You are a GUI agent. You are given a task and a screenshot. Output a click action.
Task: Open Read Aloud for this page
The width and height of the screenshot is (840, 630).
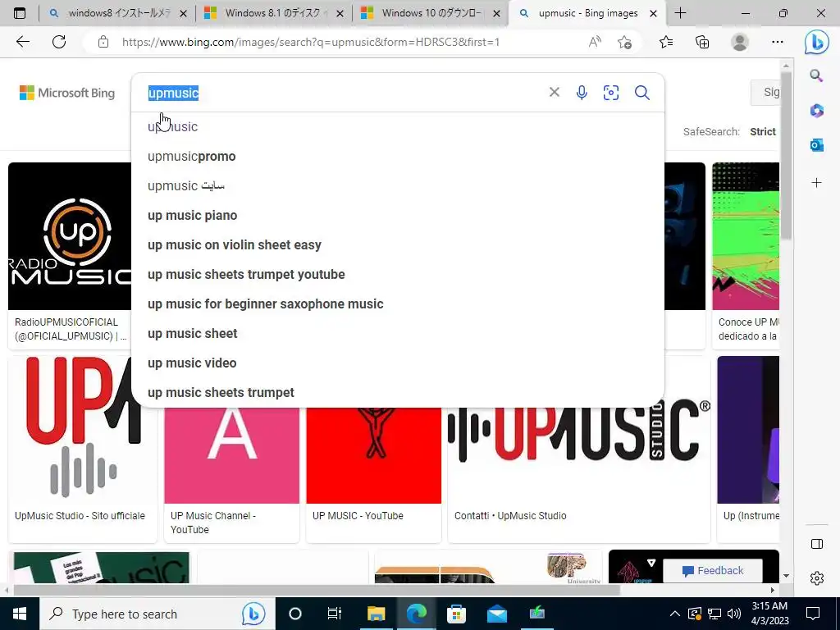click(x=595, y=42)
